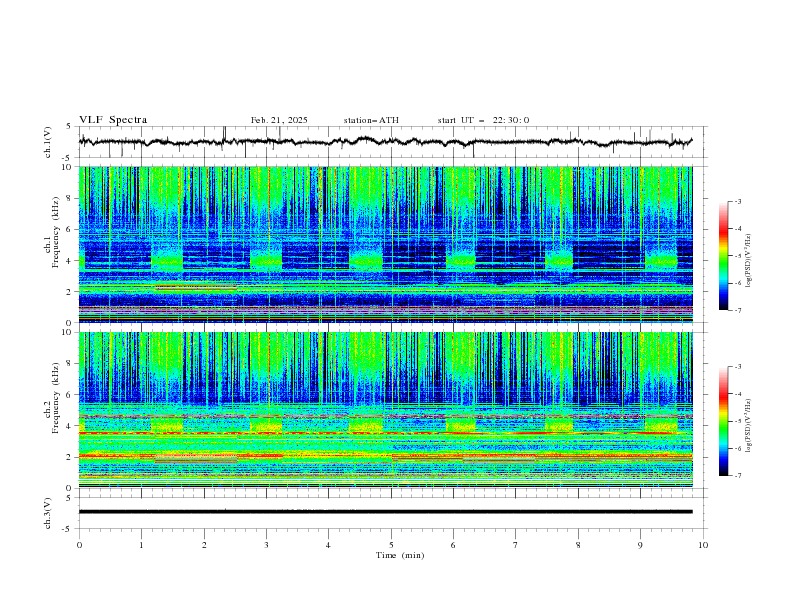Click the "-5" tick on ch.1 colorbar

[737, 256]
